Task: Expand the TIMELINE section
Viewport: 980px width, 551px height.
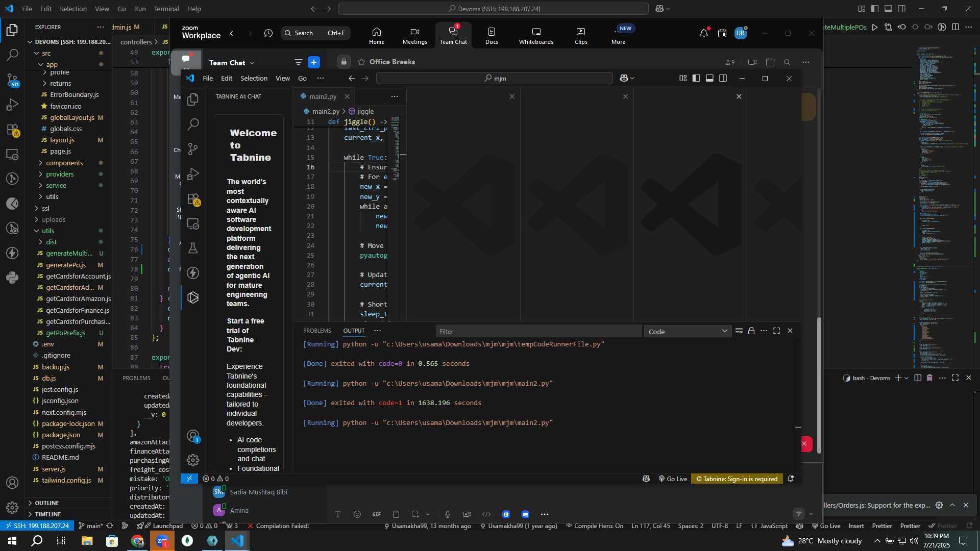Action: (x=48, y=514)
